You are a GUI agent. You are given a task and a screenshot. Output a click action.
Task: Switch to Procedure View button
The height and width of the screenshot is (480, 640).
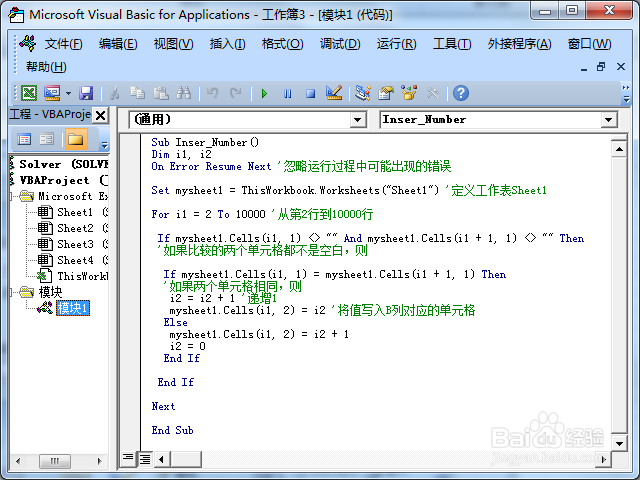pos(128,458)
